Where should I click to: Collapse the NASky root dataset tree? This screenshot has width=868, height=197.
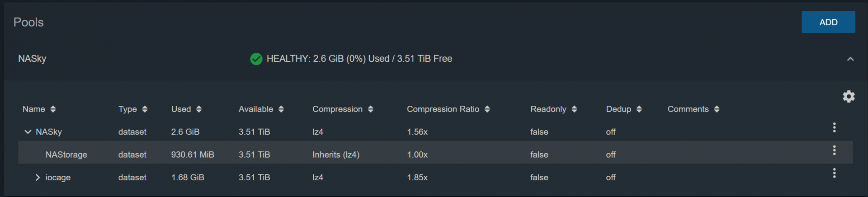coord(28,132)
